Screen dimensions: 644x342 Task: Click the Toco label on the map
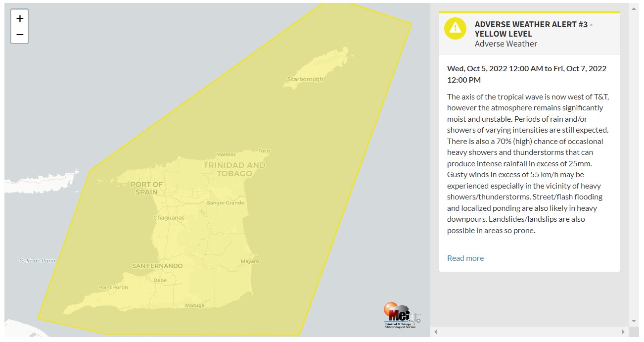pos(264,151)
